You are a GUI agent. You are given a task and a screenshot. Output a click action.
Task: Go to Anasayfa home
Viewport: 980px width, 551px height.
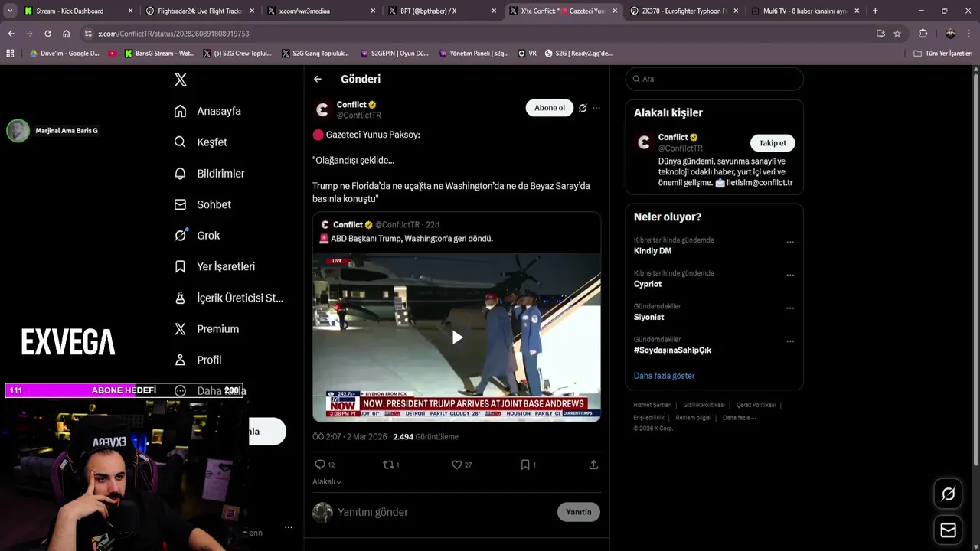[207, 111]
